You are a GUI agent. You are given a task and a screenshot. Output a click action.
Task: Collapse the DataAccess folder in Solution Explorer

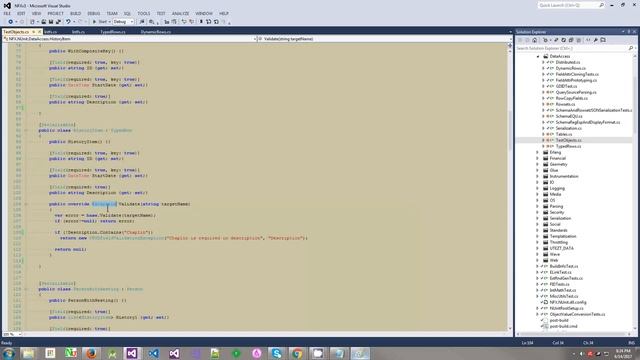pyautogui.click(x=538, y=56)
